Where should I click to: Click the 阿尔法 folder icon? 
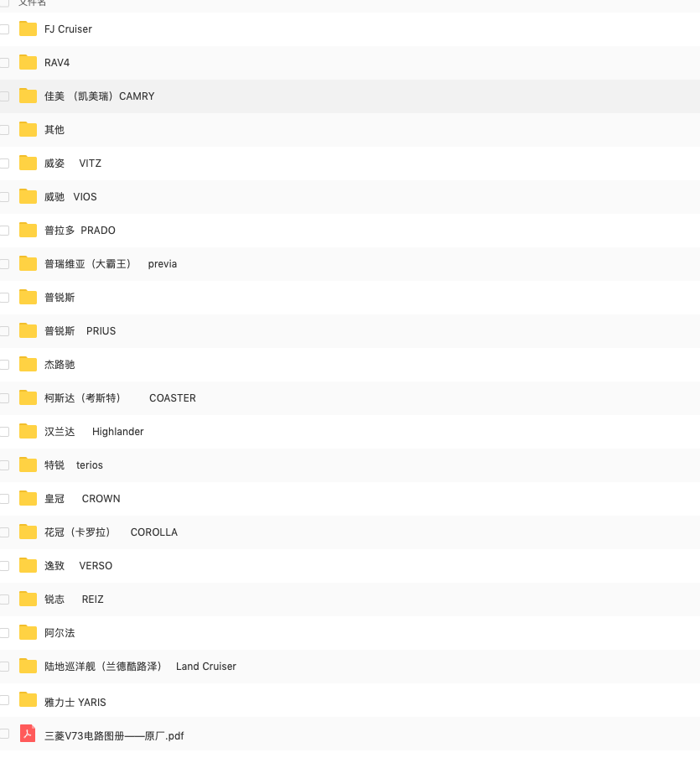(x=28, y=633)
